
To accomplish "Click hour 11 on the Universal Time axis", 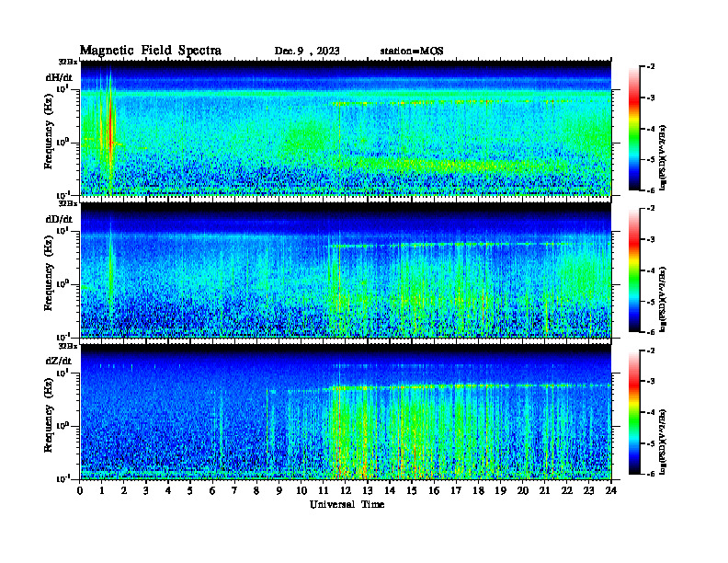I will 324,490.
